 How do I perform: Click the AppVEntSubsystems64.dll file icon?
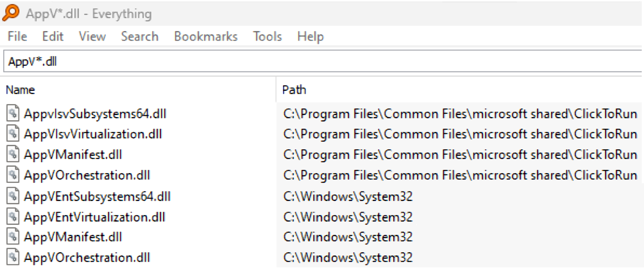[13, 196]
